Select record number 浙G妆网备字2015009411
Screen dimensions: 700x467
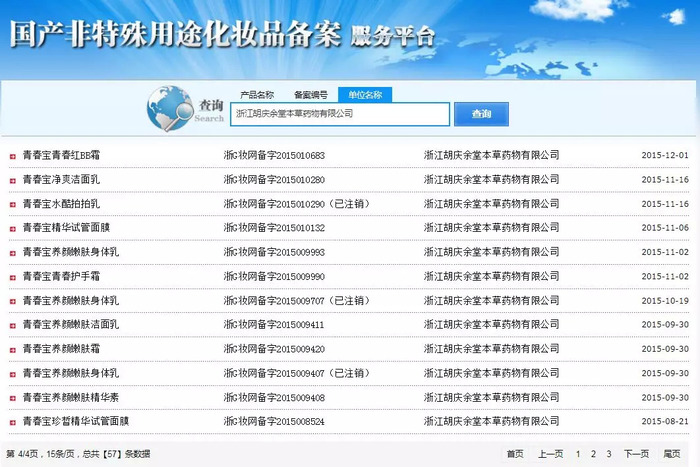[274, 325]
